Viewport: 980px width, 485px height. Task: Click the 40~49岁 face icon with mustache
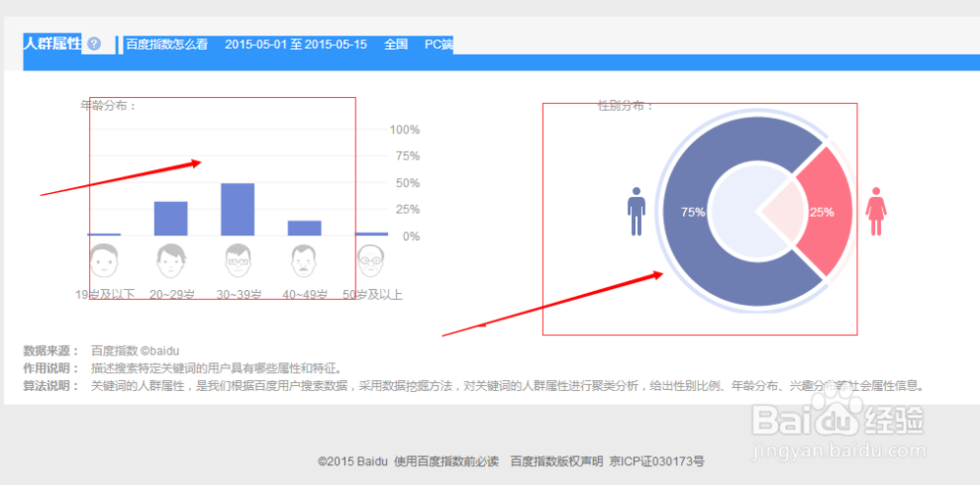(x=305, y=261)
